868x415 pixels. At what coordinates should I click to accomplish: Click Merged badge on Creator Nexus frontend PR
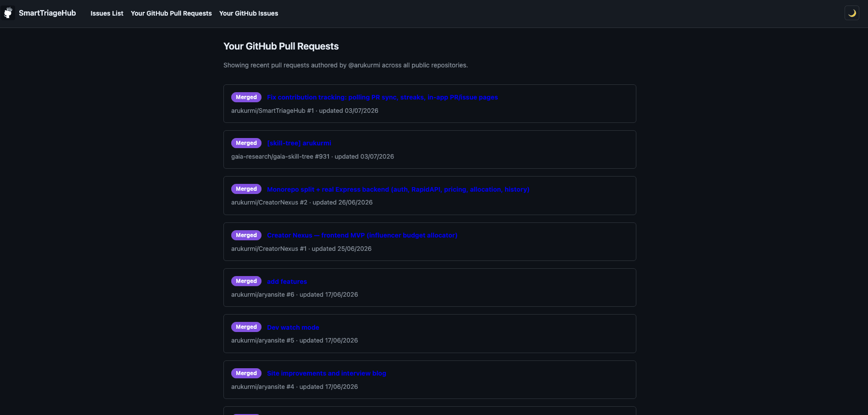coord(246,235)
